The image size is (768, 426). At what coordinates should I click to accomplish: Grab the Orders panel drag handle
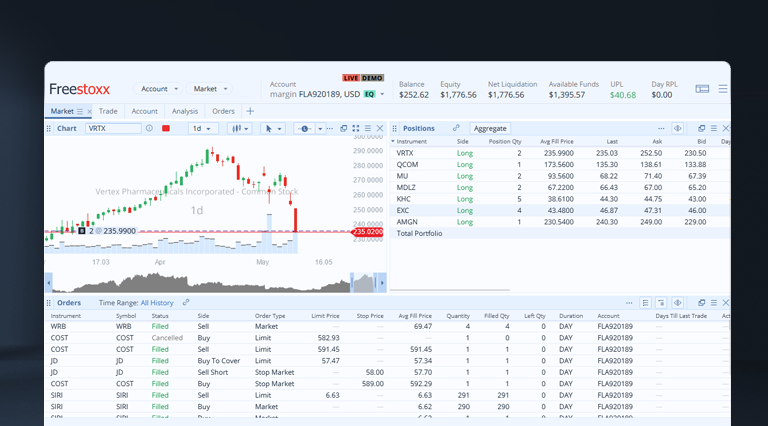pos(48,303)
